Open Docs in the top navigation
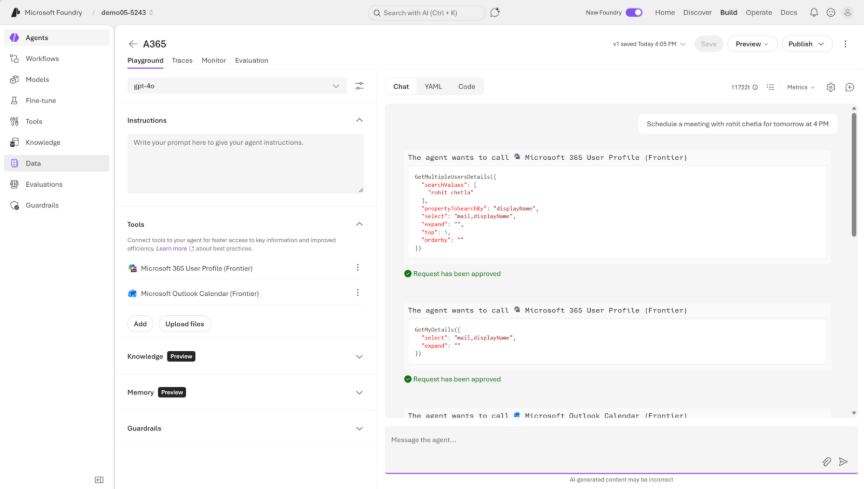864x489 pixels. click(789, 12)
